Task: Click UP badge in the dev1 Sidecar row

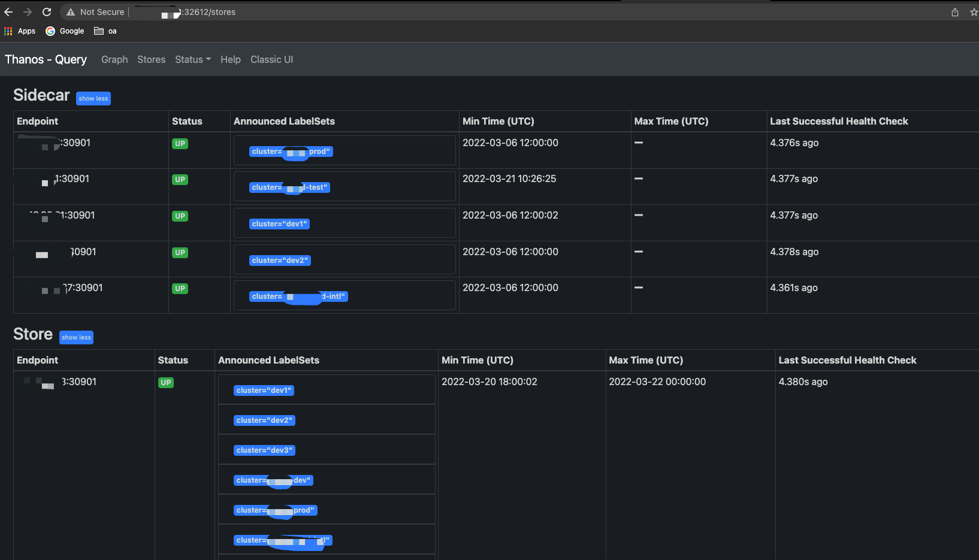Action: pyautogui.click(x=180, y=216)
